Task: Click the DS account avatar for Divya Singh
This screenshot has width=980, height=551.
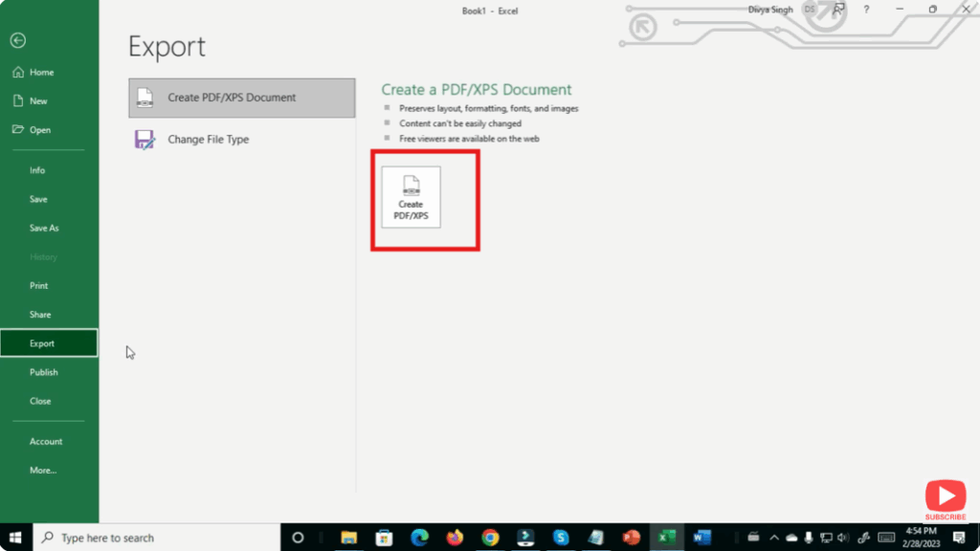Action: tap(809, 10)
